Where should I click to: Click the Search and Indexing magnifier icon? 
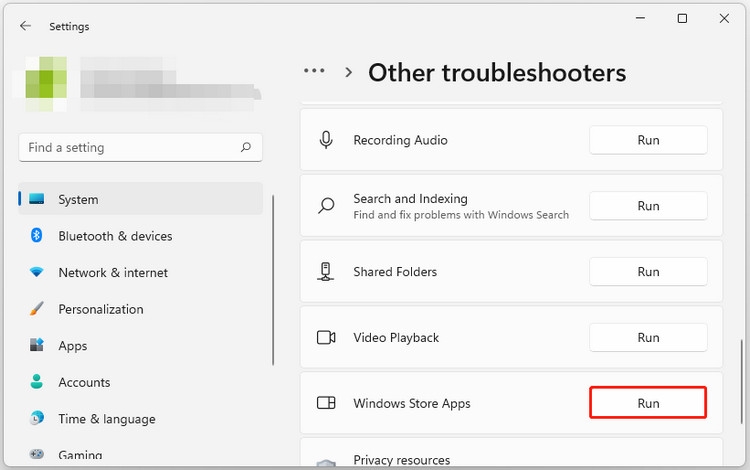[326, 206]
